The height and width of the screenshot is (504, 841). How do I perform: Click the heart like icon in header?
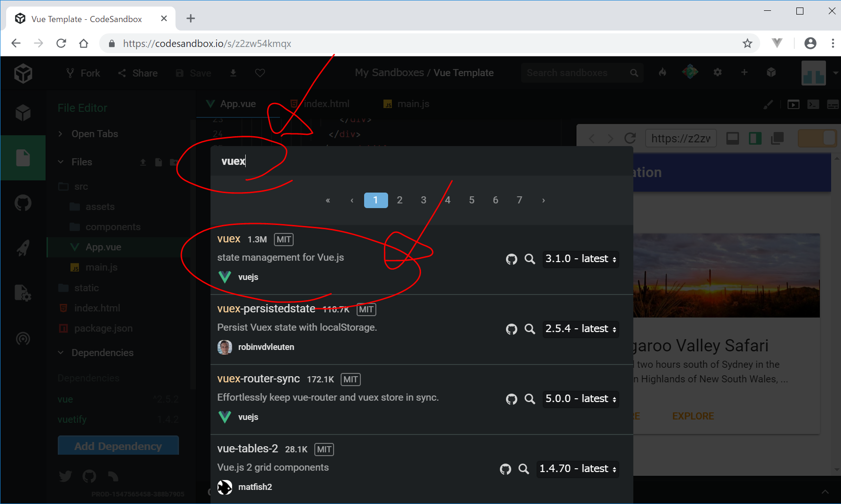[x=260, y=73]
